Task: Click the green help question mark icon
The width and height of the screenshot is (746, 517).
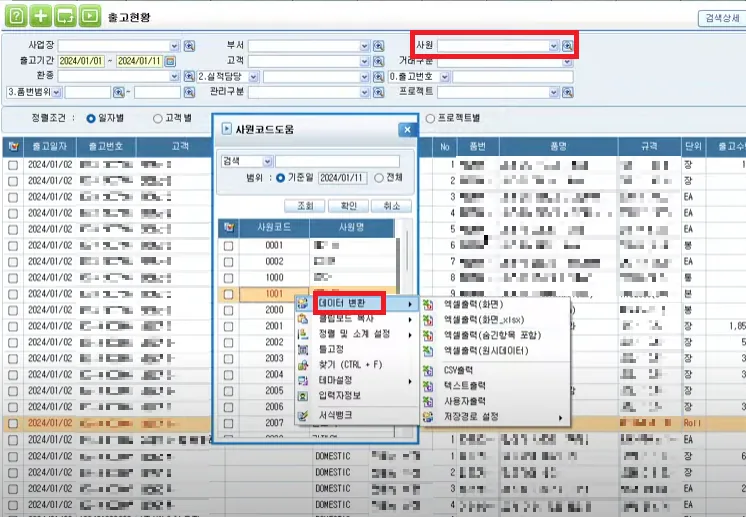Action: (16, 17)
